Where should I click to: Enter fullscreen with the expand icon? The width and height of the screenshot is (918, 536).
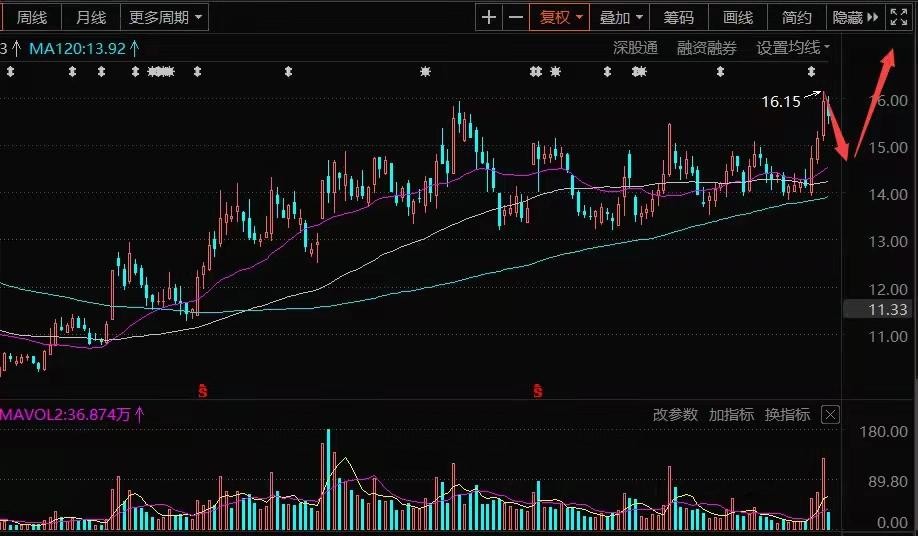[x=899, y=17]
